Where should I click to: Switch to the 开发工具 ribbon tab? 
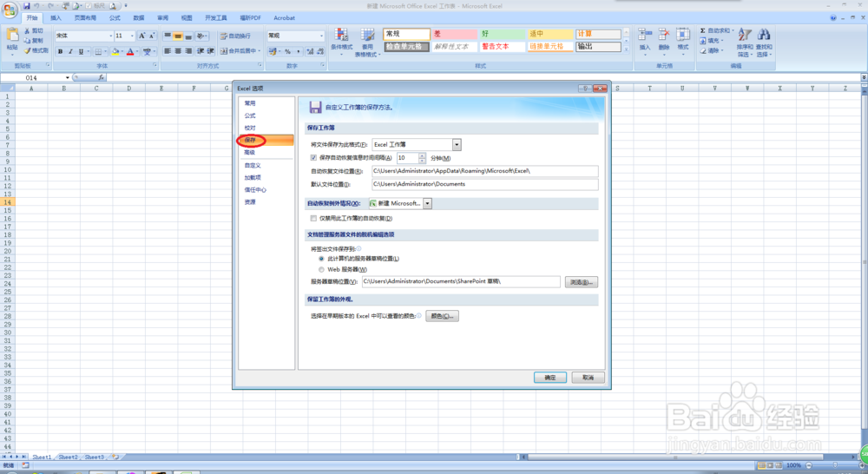coord(216,17)
